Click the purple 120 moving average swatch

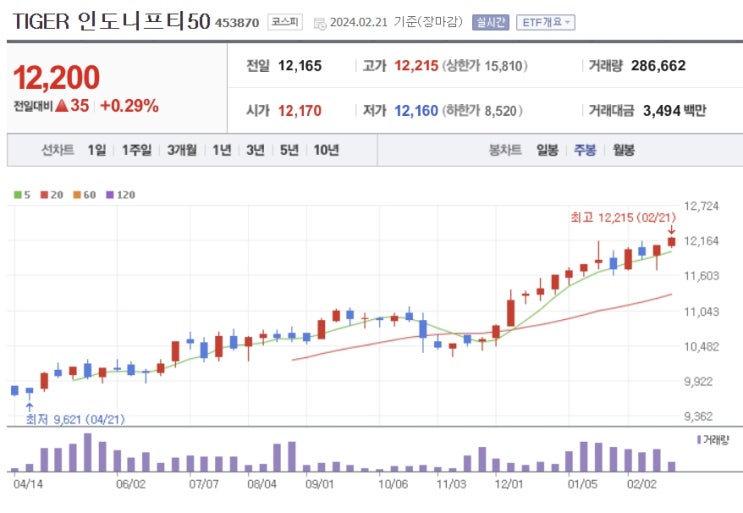coord(110,194)
